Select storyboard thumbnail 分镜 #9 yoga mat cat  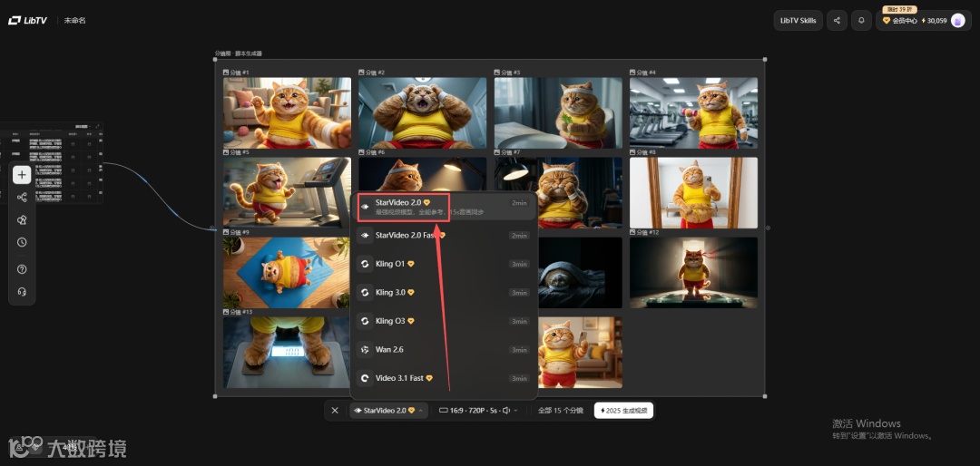(287, 272)
